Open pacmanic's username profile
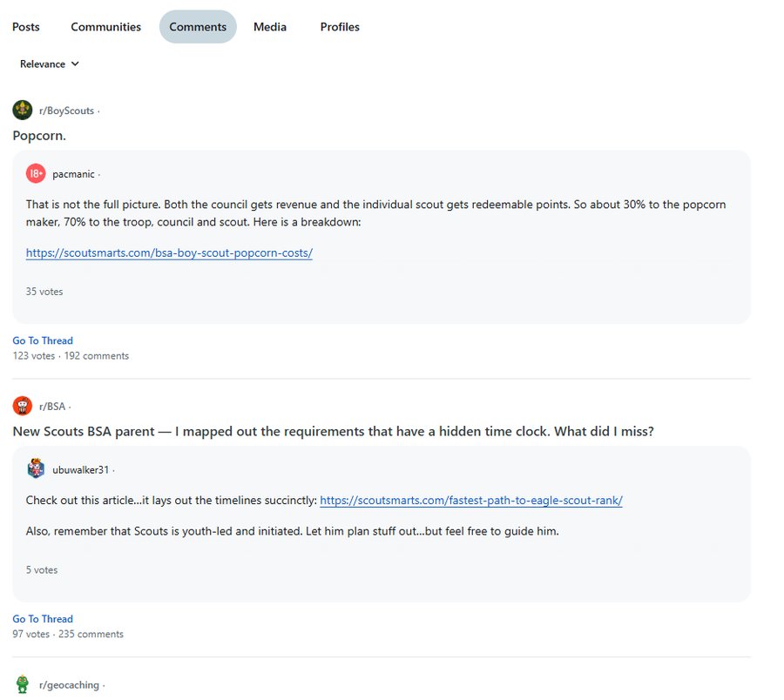The height and width of the screenshot is (700, 784). coord(73,174)
